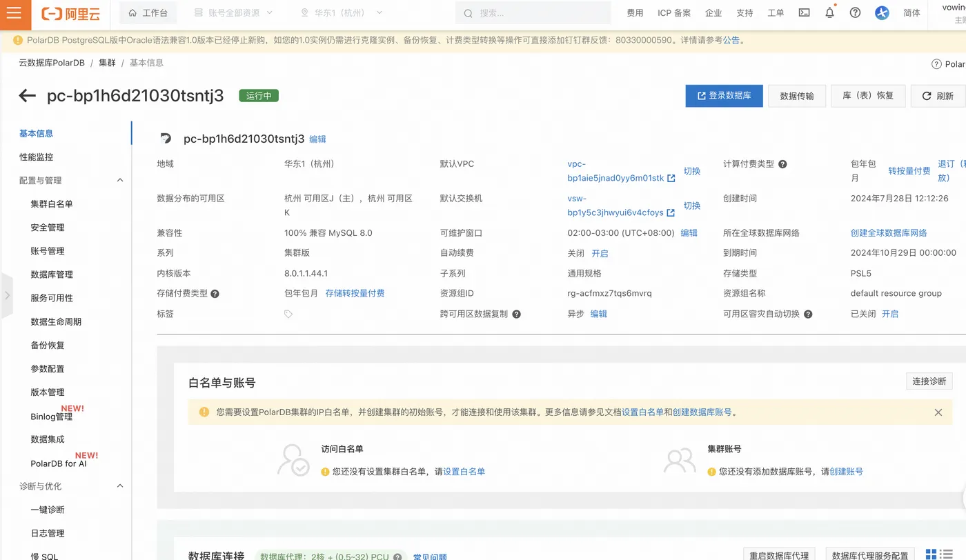This screenshot has height=560, width=966.
Task: Open the 账号全部资源 dropdown
Action: point(233,13)
